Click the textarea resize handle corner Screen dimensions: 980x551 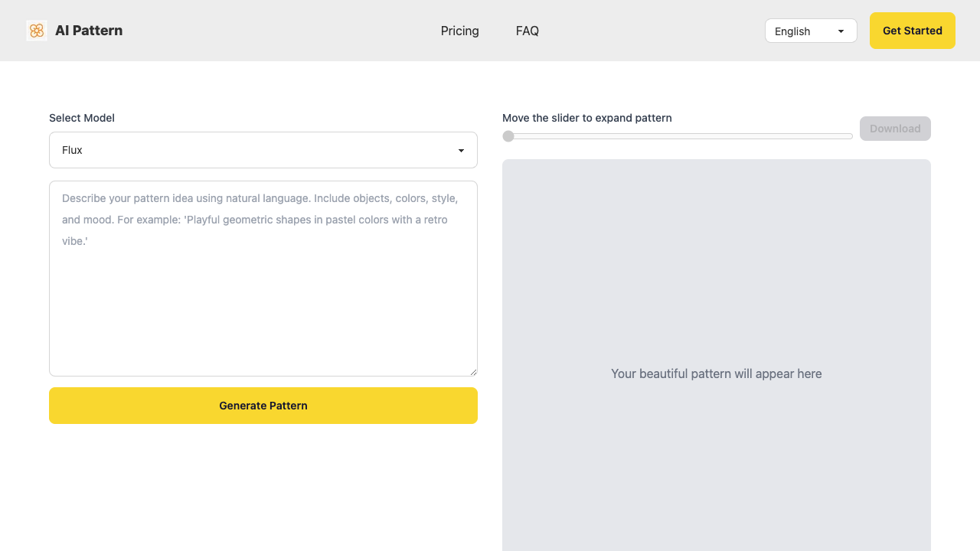point(473,371)
